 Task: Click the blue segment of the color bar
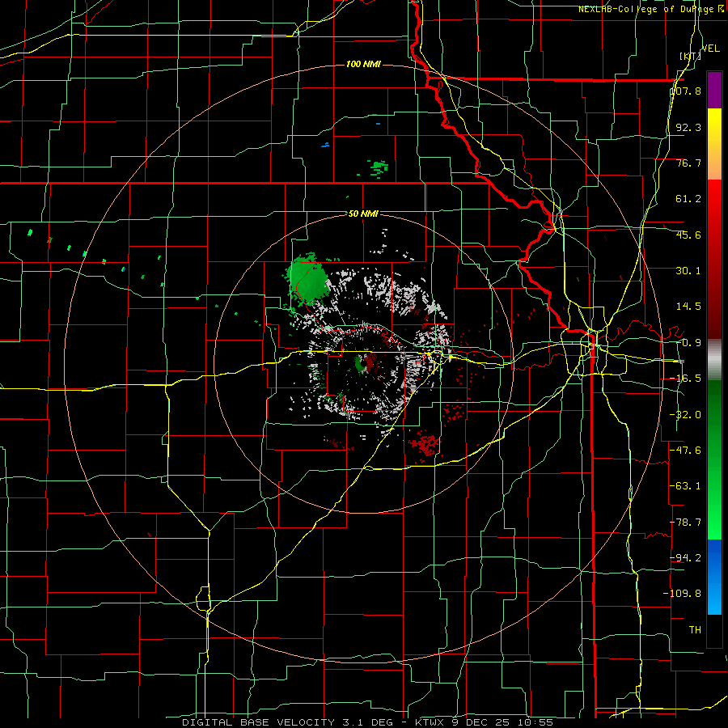point(714,577)
